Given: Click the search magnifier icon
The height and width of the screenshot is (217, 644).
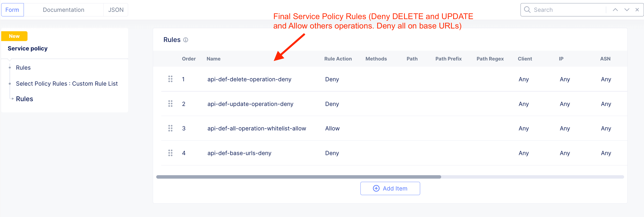Looking at the screenshot, I should pyautogui.click(x=527, y=10).
